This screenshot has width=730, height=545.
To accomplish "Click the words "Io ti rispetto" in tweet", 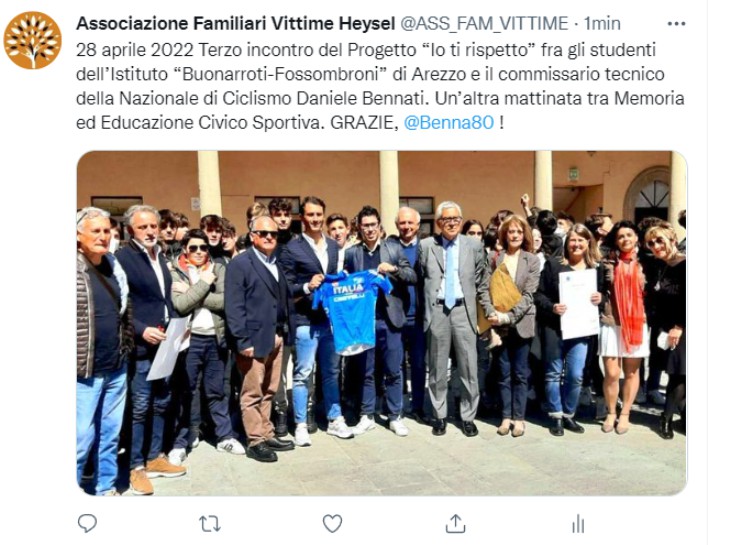I will (x=481, y=50).
